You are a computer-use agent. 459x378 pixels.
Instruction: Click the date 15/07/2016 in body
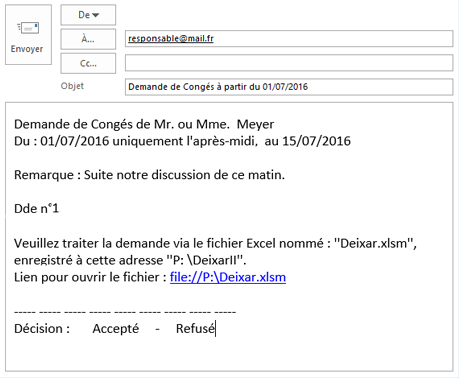click(x=316, y=141)
